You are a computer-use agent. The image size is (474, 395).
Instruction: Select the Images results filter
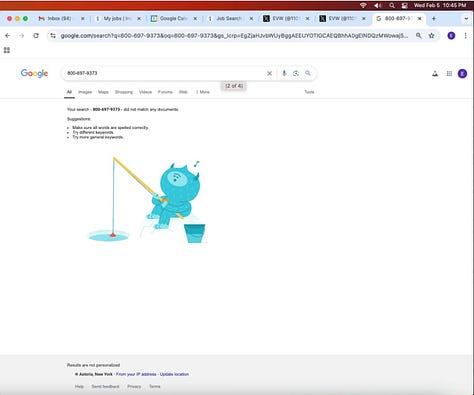(85, 92)
